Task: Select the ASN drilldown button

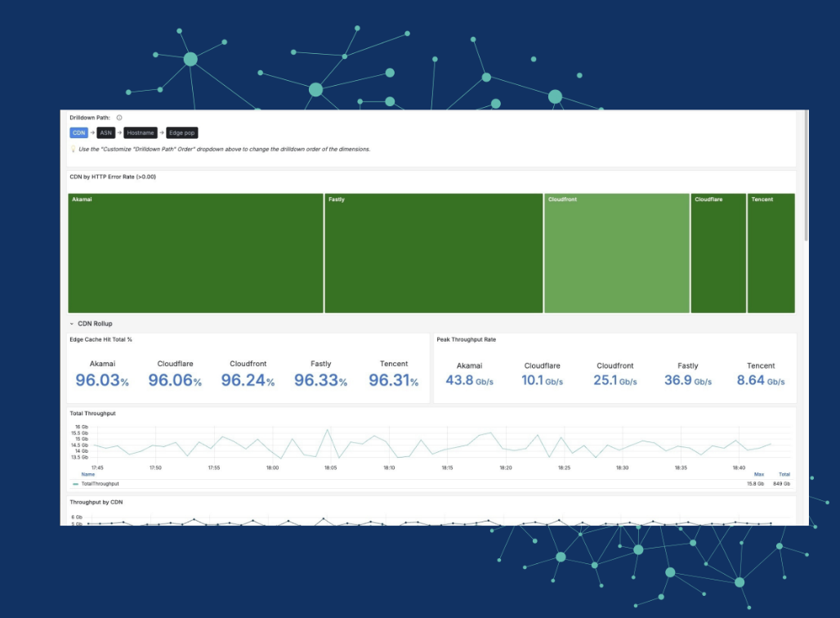Action: 106,132
